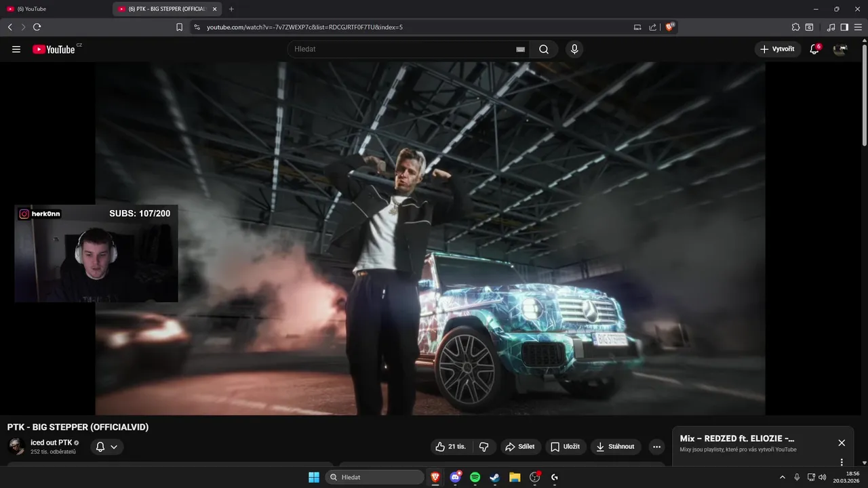Open File Explorer from the taskbar
This screenshot has height=488, width=868.
tap(515, 477)
